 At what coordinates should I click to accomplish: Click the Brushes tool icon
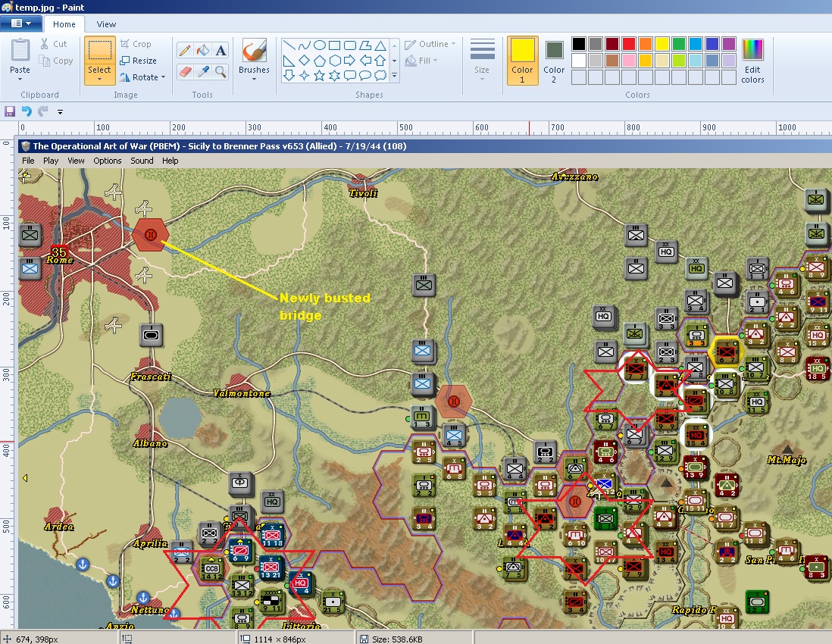(x=254, y=51)
